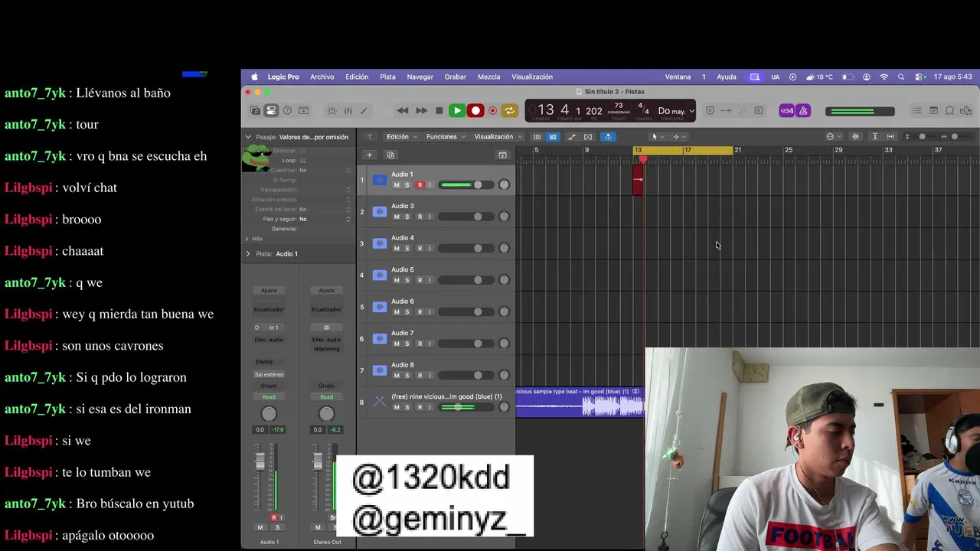The image size is (980, 551).
Task: Click the Rewind transport button
Action: [x=403, y=111]
